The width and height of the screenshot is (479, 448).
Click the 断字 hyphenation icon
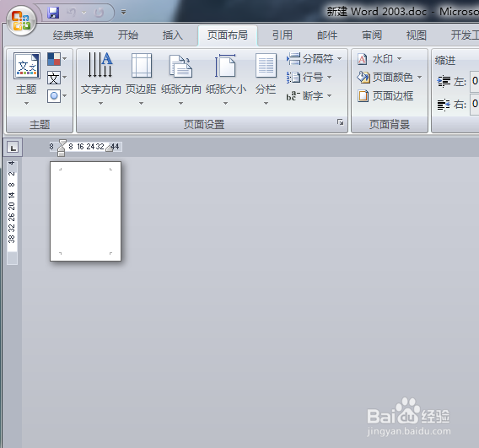[293, 96]
